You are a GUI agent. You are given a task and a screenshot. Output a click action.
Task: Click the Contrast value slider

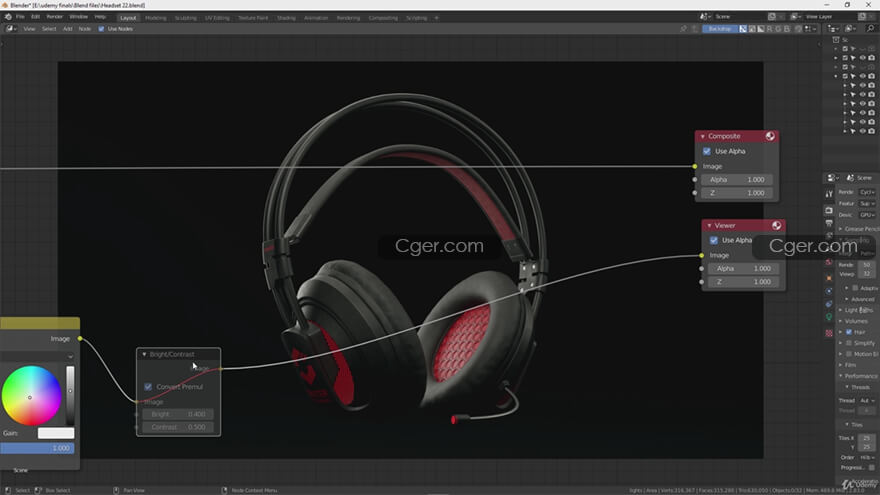tap(177, 427)
